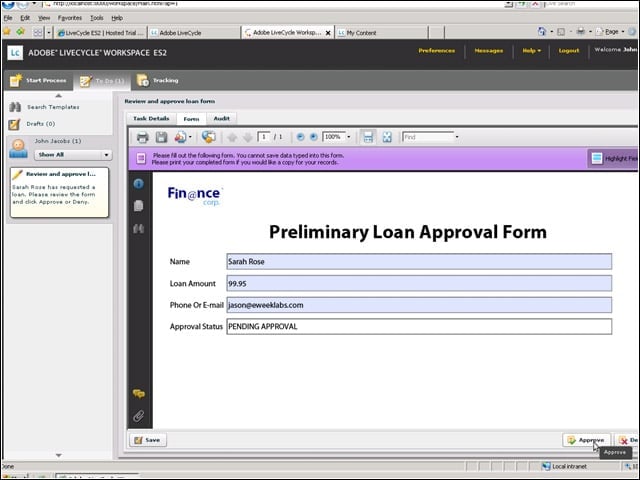Open the zoom percentage dropdown arrow

(x=349, y=137)
